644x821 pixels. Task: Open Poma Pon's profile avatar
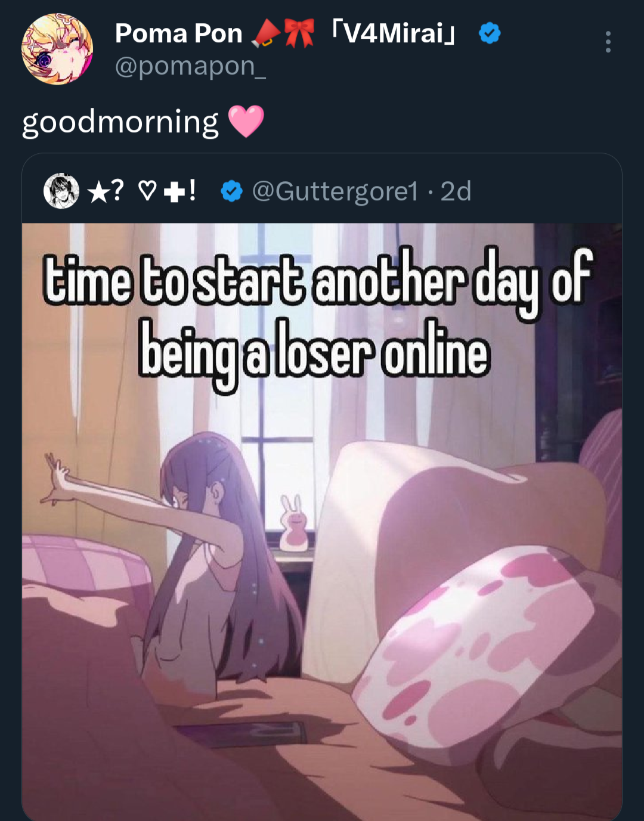[57, 49]
